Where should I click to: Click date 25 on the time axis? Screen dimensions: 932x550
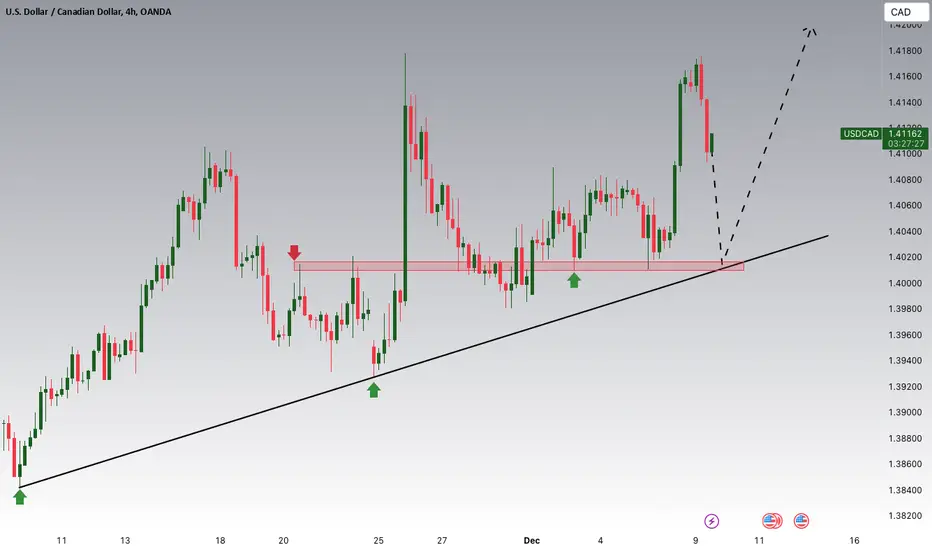(x=379, y=540)
